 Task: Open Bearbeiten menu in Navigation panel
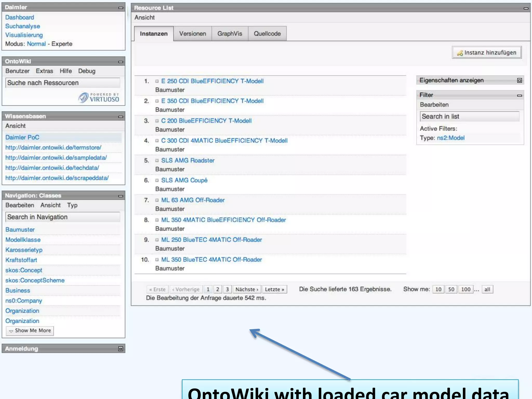click(20, 205)
